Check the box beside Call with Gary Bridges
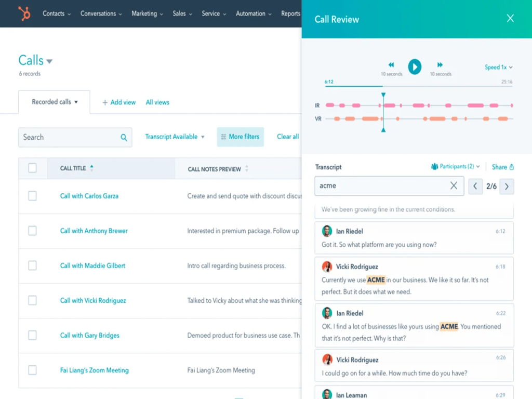 pos(32,335)
